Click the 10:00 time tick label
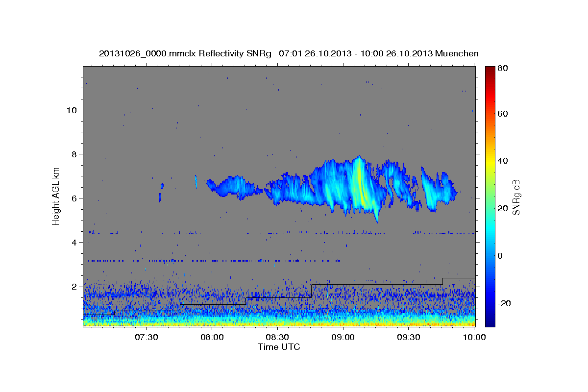This screenshot has width=588, height=392. 474,337
